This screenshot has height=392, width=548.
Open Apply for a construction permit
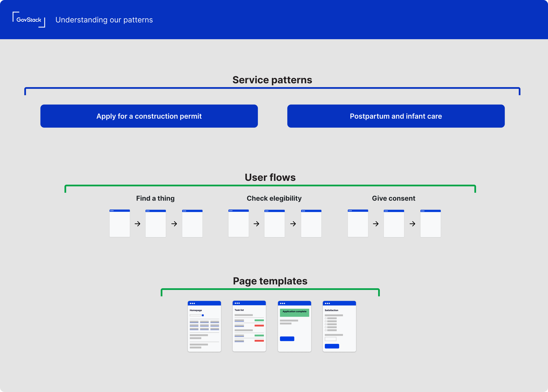click(x=149, y=116)
